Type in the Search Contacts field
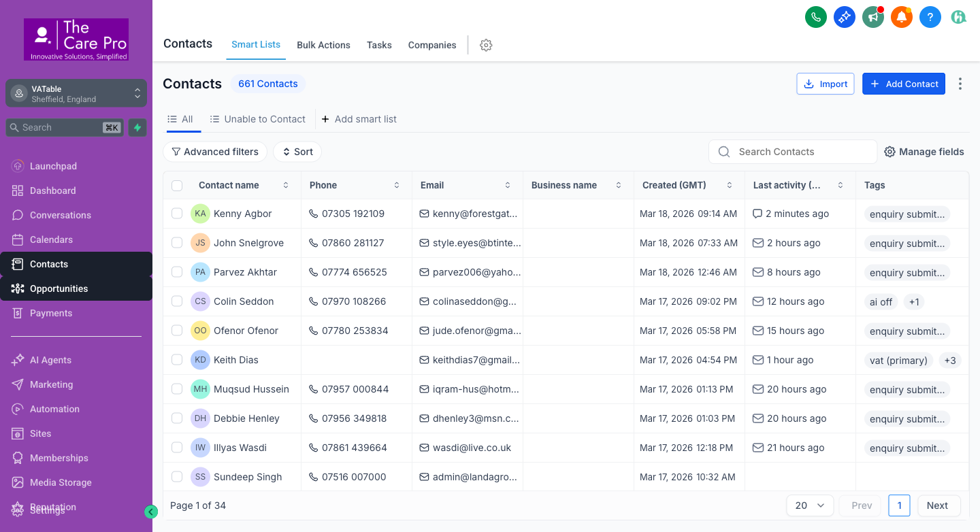The width and height of the screenshot is (980, 532). coord(793,152)
